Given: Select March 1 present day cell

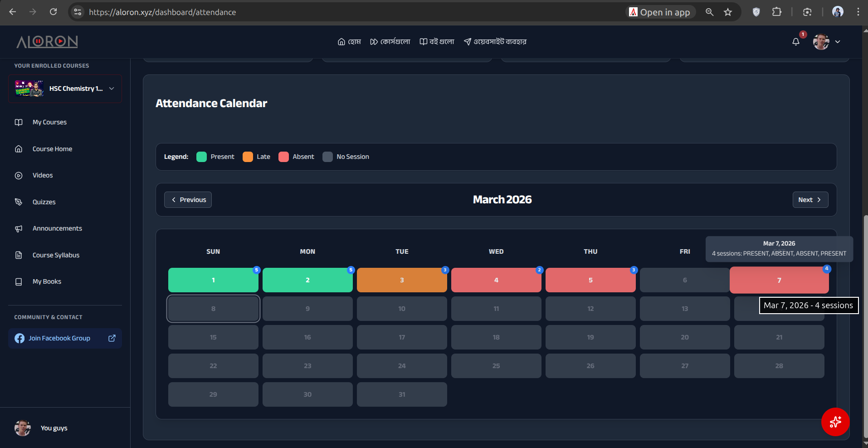Looking at the screenshot, I should 213,280.
